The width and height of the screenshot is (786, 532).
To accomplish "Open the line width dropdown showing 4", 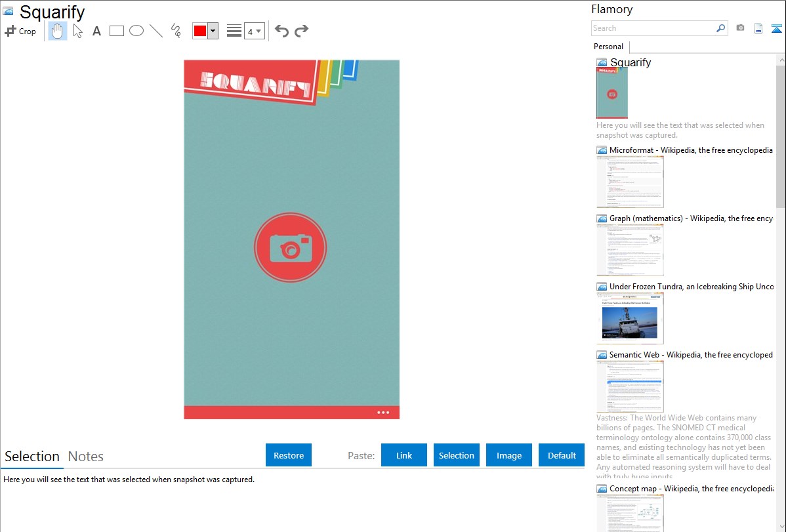I will pyautogui.click(x=255, y=31).
